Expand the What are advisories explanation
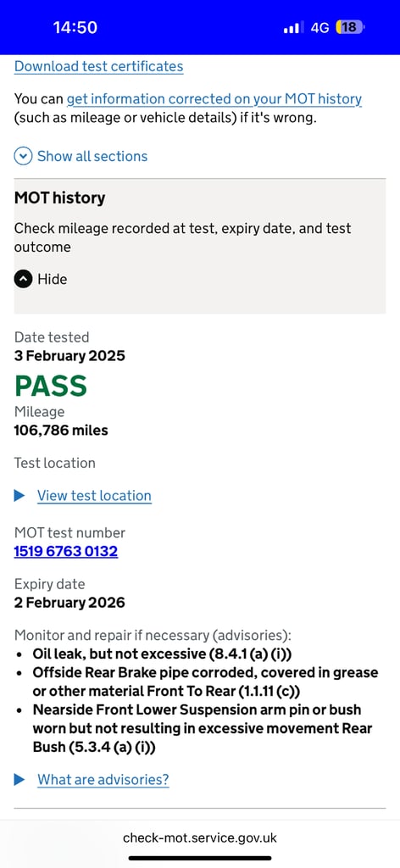Viewport: 400px width, 868px height. pyautogui.click(x=103, y=780)
